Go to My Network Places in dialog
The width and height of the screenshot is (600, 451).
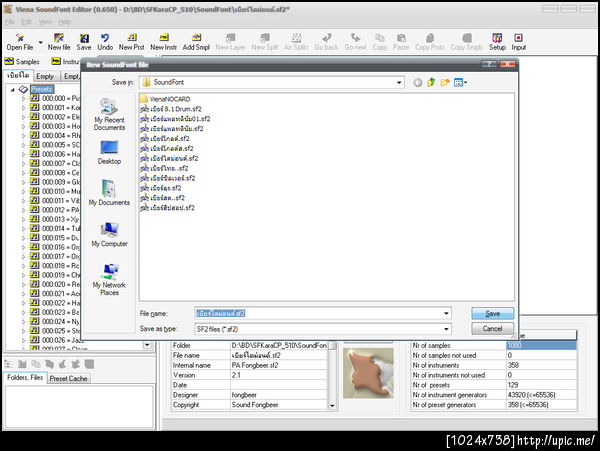coord(109,279)
